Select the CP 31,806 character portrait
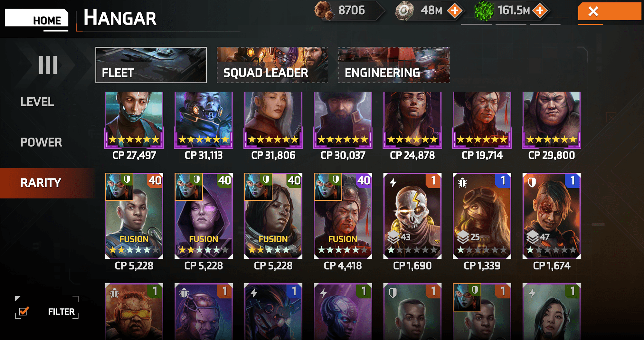 click(273, 120)
